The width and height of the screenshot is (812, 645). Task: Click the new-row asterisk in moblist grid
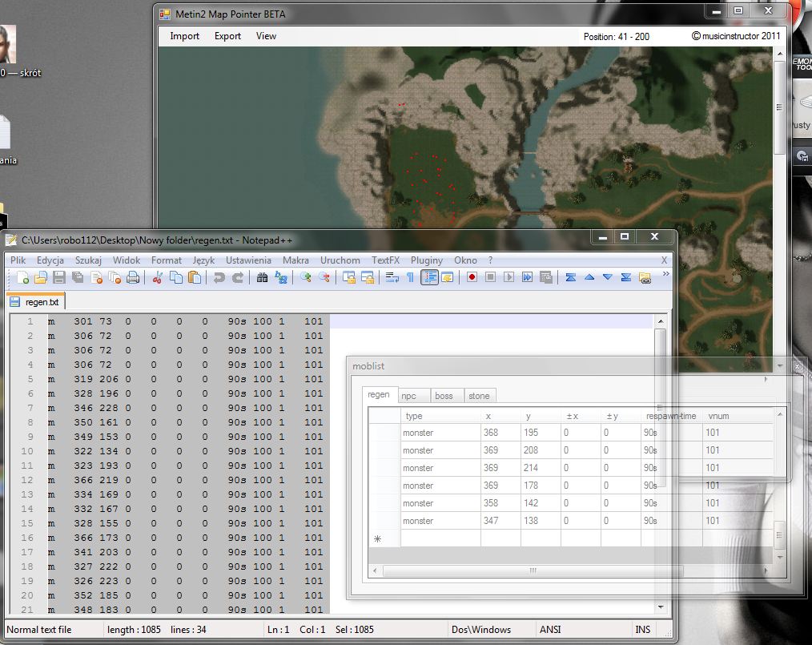tap(377, 538)
